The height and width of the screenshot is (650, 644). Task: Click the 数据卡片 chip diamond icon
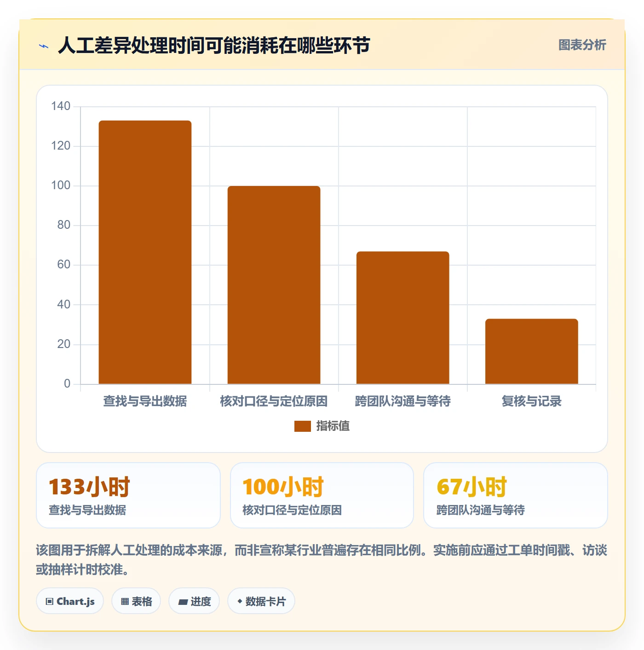[240, 601]
